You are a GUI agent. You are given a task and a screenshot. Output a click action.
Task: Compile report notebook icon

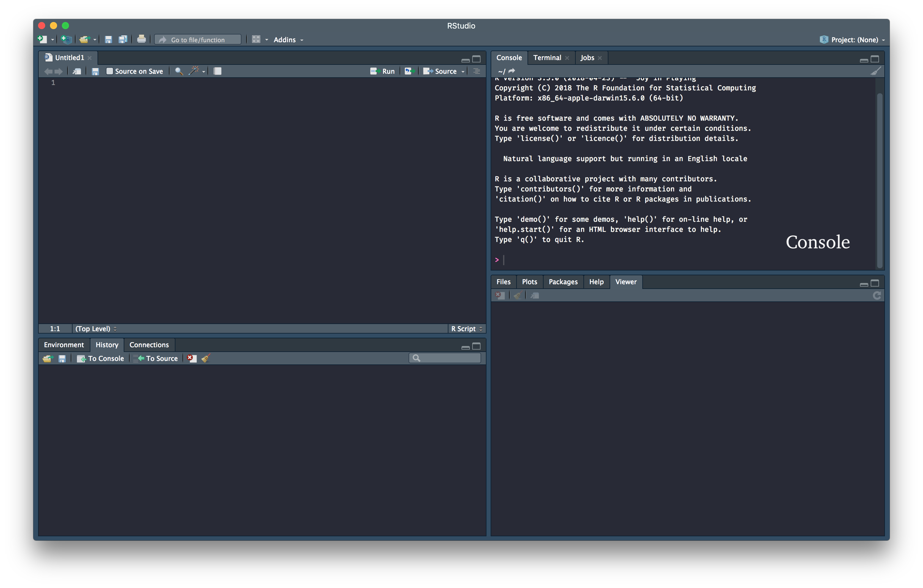click(x=217, y=71)
